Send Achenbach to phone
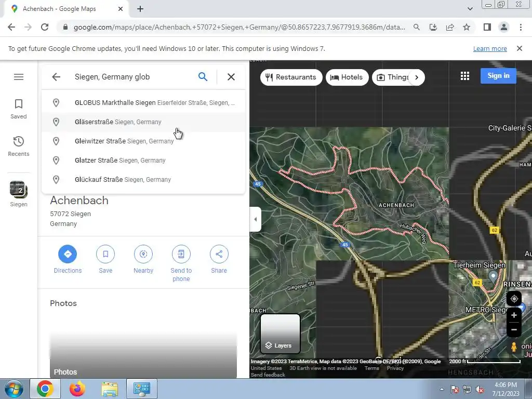Screen dimensions: 532x399 pos(181,263)
